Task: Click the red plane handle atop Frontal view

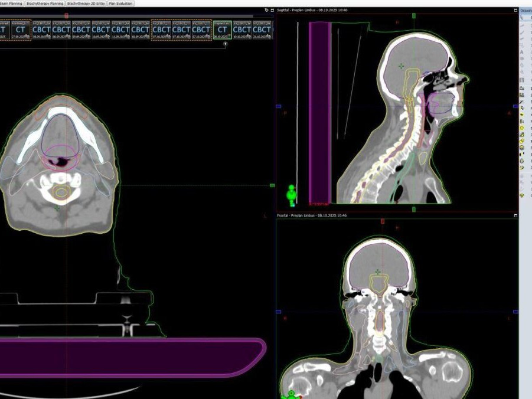Action: click(383, 221)
